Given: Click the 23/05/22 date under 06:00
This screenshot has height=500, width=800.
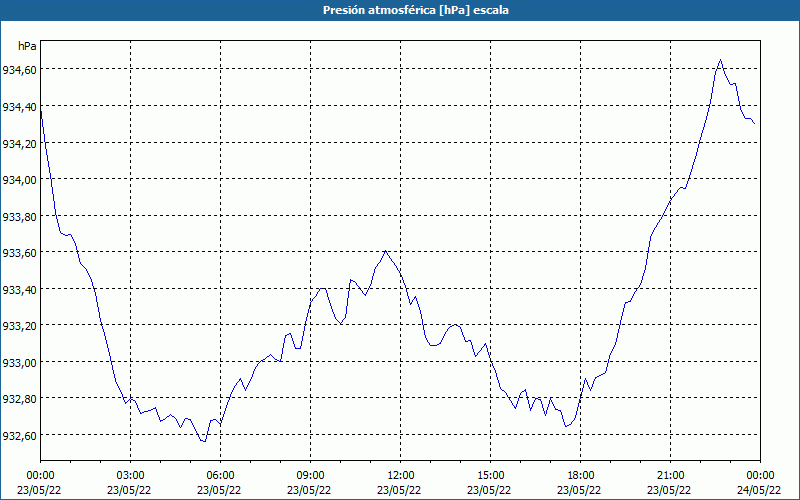Looking at the screenshot, I should (x=219, y=490).
